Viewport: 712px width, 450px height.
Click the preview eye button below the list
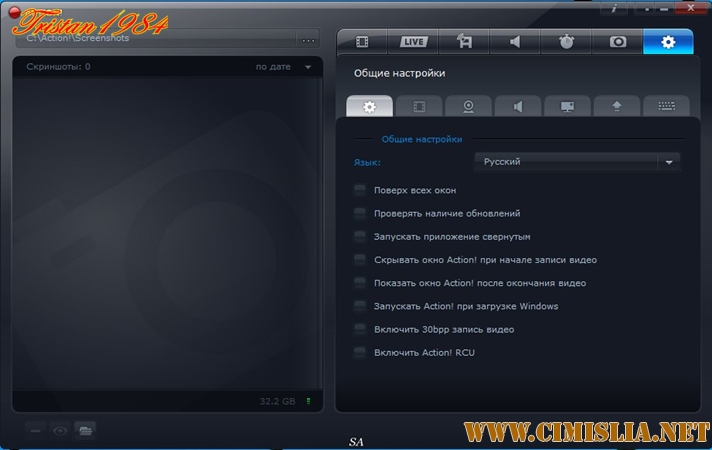point(61,430)
